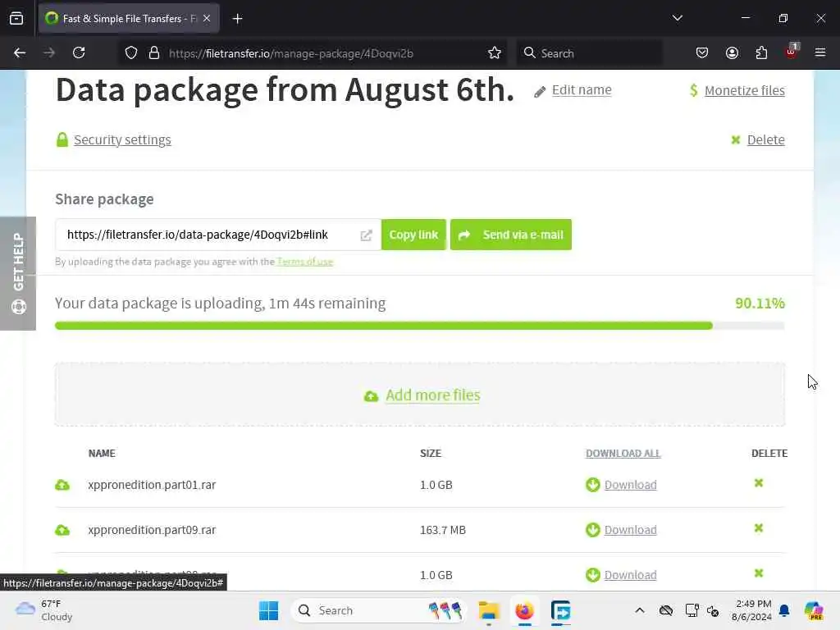Click the pencil icon beside Edit name
840x630 pixels.
pos(540,92)
